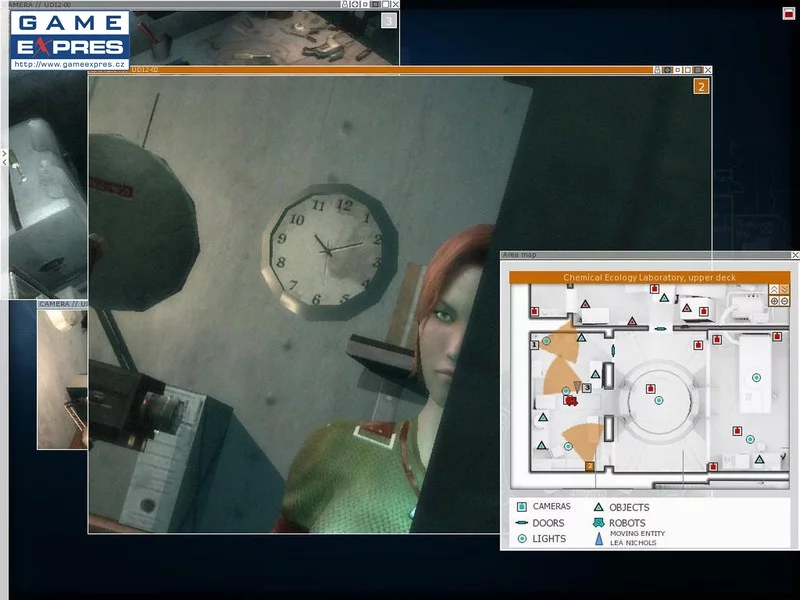Toggle LIGHTS filter in the map legend
The width and height of the screenshot is (800, 600).
click(521, 539)
